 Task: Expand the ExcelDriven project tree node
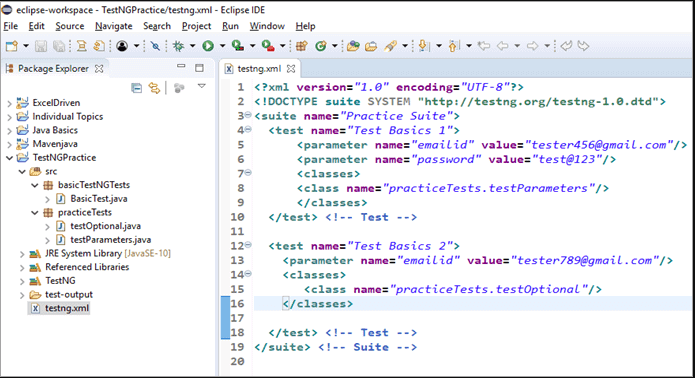[x=9, y=103]
